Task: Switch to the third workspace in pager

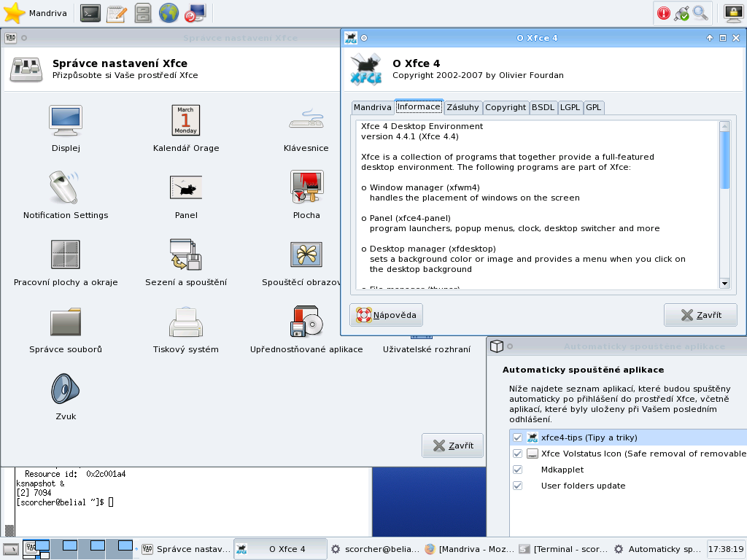Action: point(92,549)
